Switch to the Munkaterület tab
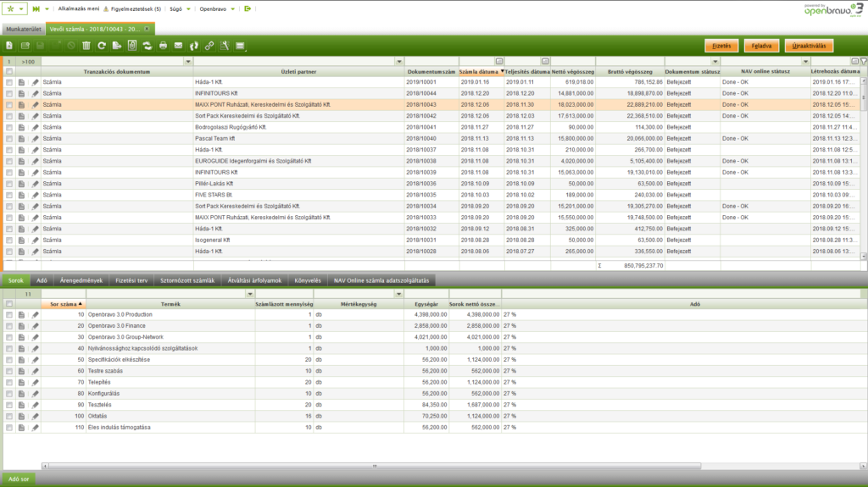 [x=23, y=29]
